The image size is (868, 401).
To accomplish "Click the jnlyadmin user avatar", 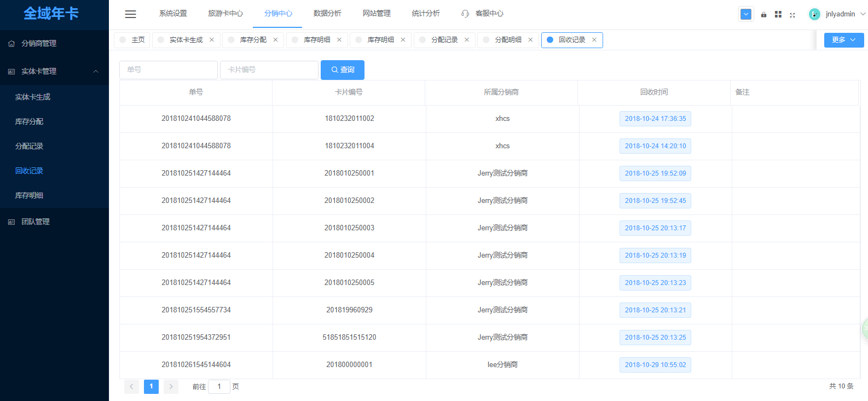I will click(x=814, y=14).
